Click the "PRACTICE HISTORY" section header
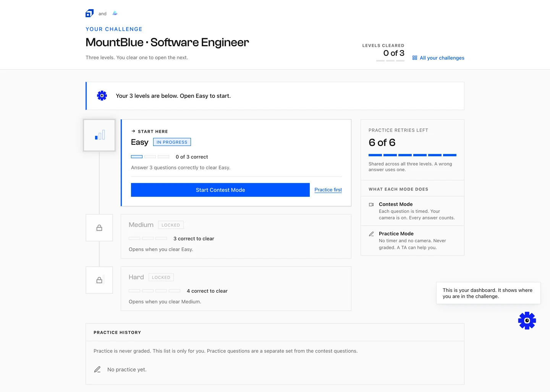The height and width of the screenshot is (392, 550). (117, 332)
